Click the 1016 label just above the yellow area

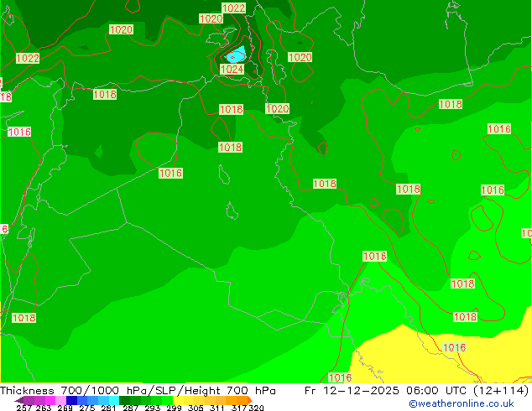click(x=454, y=348)
